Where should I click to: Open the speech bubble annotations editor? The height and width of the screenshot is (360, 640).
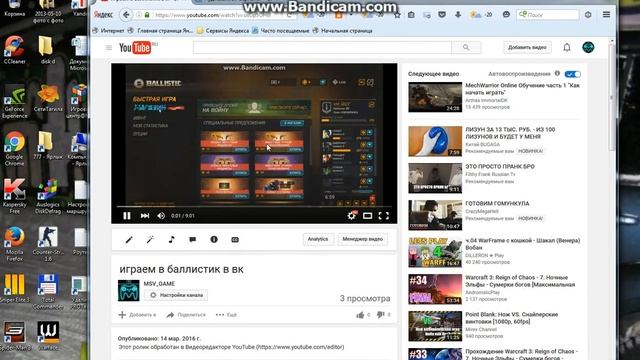(x=193, y=240)
